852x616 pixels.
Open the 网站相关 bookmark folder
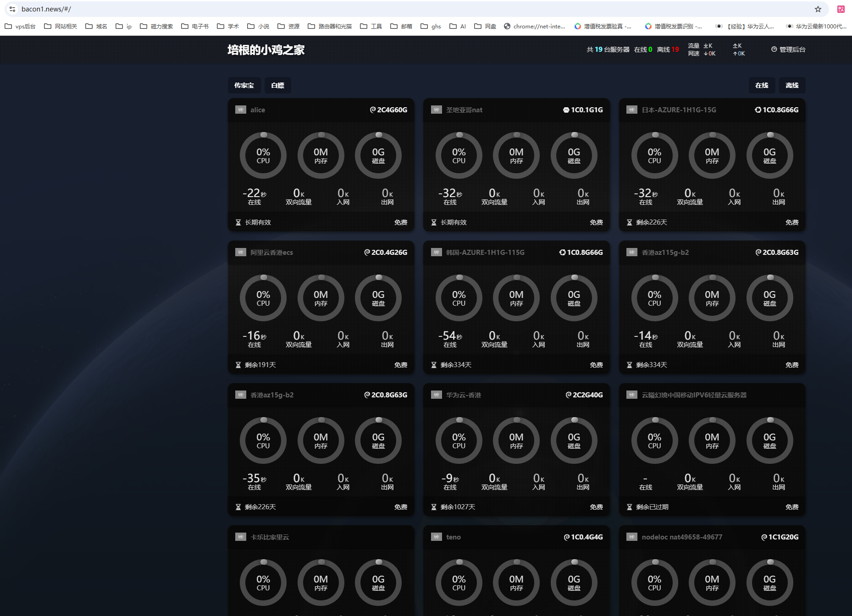tap(61, 26)
